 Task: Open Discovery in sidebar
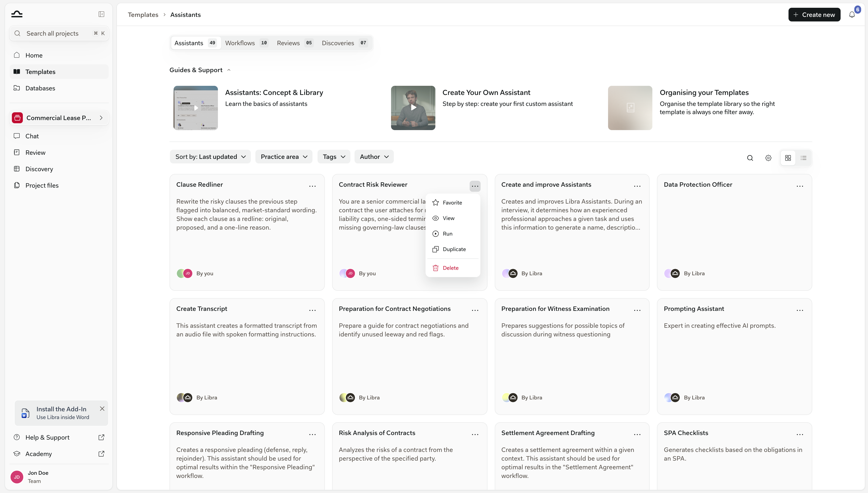pyautogui.click(x=59, y=169)
